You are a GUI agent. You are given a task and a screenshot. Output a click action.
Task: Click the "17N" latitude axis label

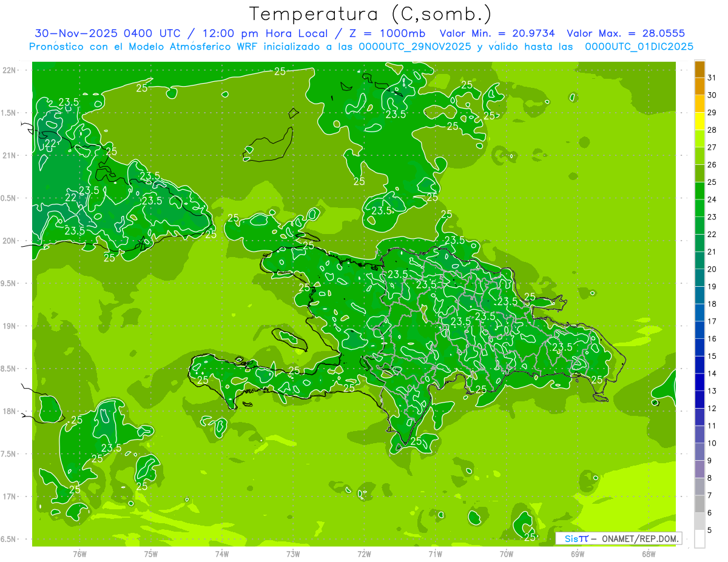10,497
